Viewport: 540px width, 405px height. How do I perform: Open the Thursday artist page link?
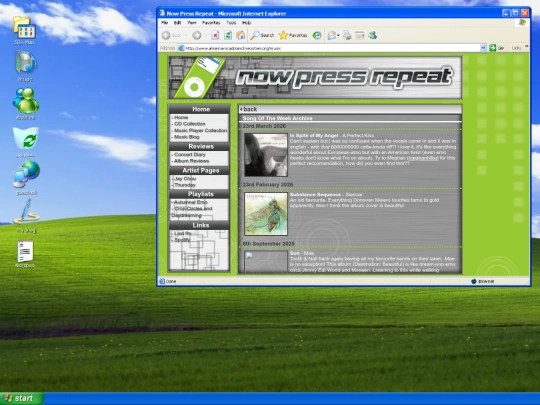(x=185, y=185)
